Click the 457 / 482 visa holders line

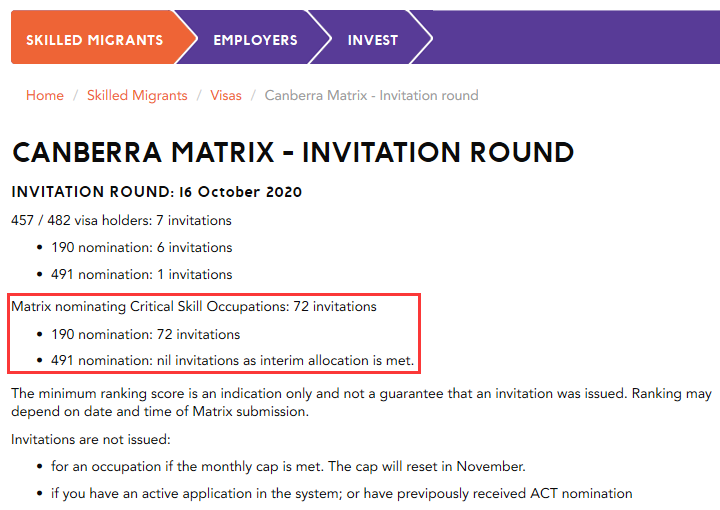(x=121, y=220)
